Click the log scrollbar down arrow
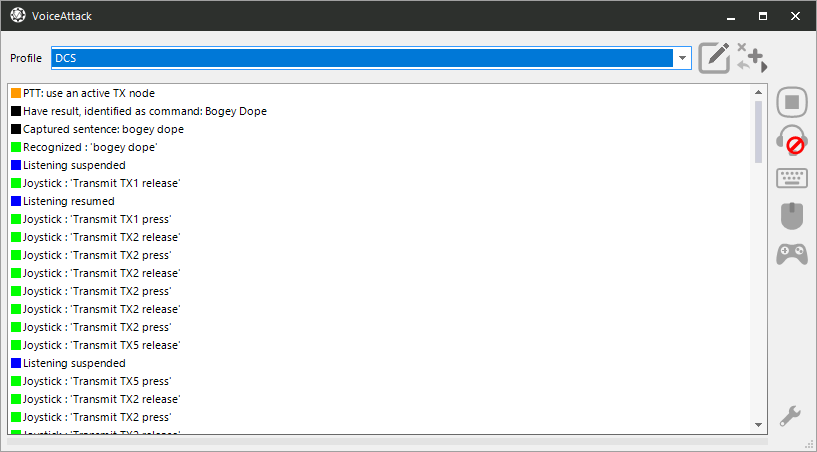The height and width of the screenshot is (452, 817). 759,425
